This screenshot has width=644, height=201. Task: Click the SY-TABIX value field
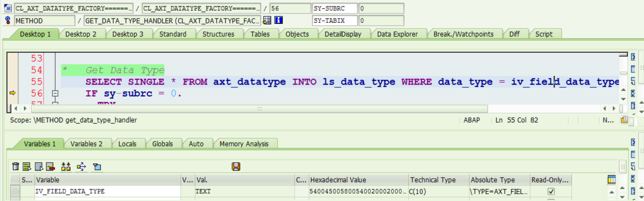tap(381, 20)
